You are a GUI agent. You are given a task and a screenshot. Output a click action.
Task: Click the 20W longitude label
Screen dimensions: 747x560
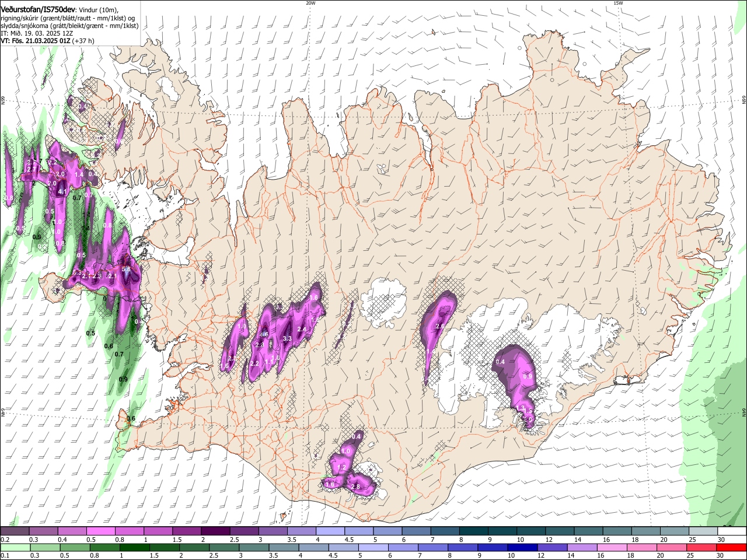click(x=310, y=2)
